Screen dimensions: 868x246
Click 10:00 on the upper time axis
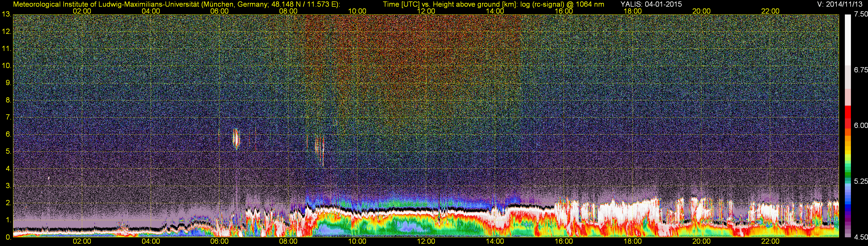pyautogui.click(x=357, y=11)
